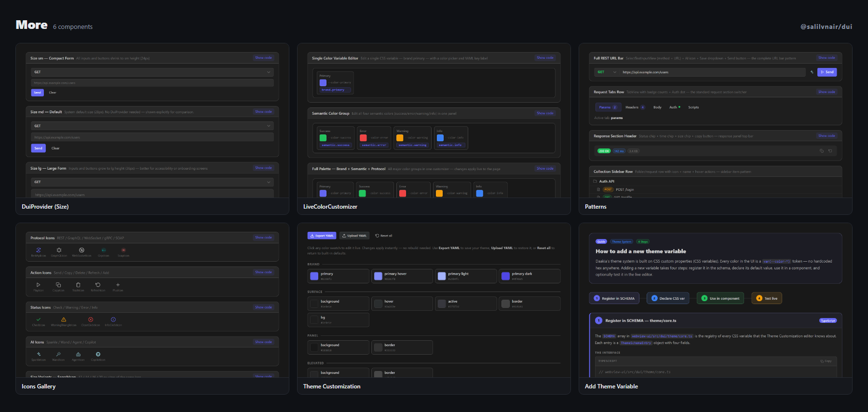Click the copy icon in Response Section Header
The height and width of the screenshot is (412, 868).
tap(822, 151)
